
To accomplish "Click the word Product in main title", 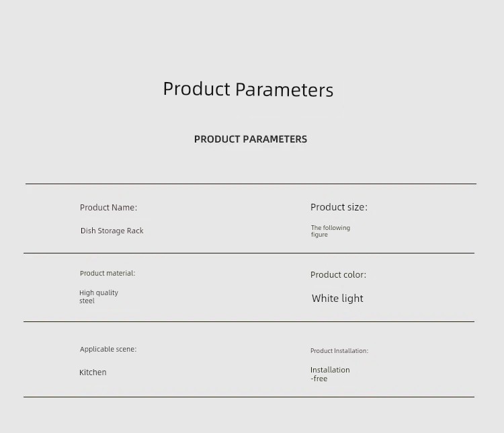I will 196,89.
